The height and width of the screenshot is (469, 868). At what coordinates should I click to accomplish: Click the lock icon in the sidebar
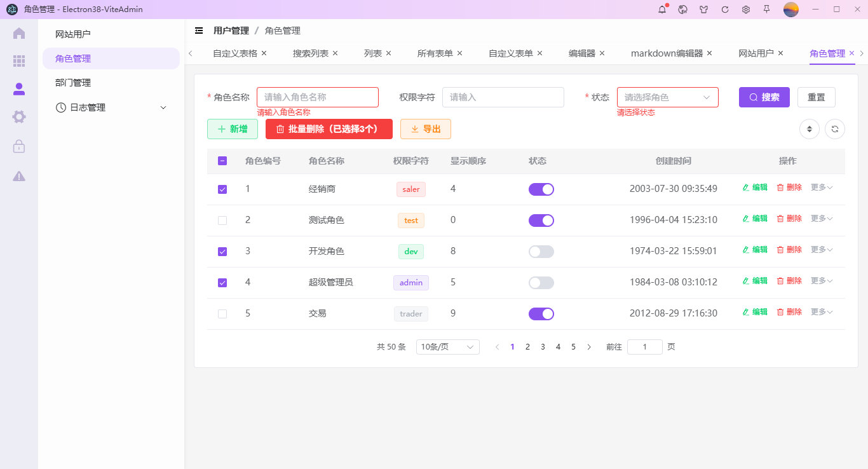click(19, 146)
